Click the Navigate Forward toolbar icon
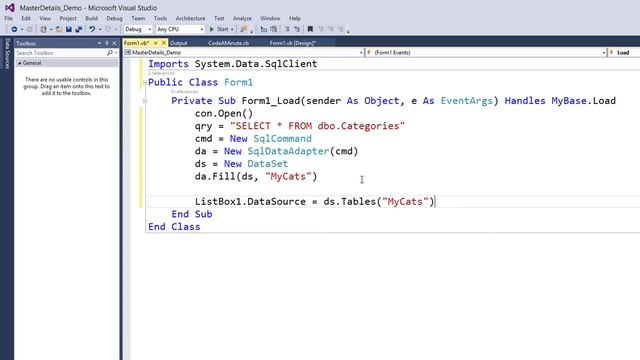 point(29,29)
